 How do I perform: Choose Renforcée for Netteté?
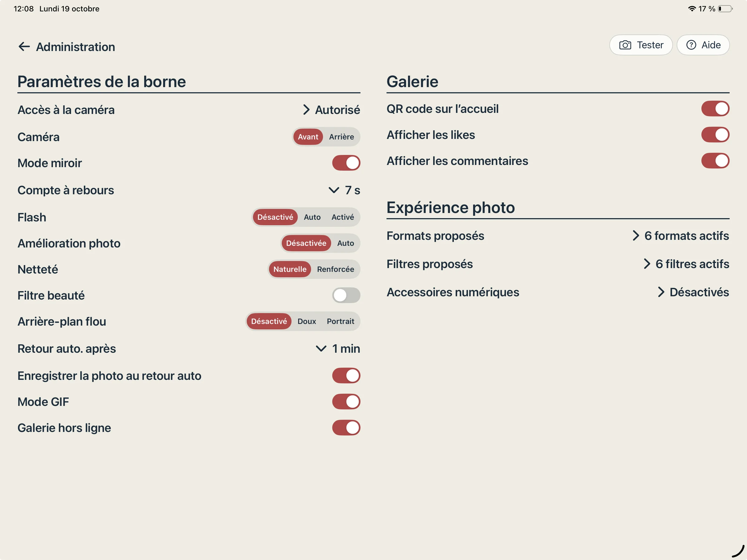tap(335, 269)
